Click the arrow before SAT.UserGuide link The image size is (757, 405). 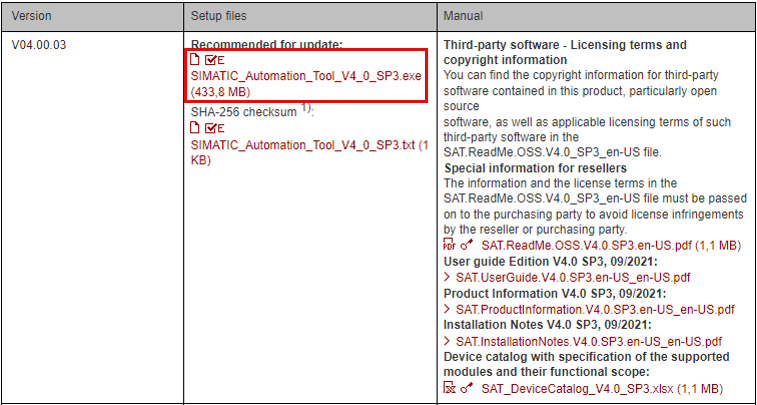(x=447, y=277)
